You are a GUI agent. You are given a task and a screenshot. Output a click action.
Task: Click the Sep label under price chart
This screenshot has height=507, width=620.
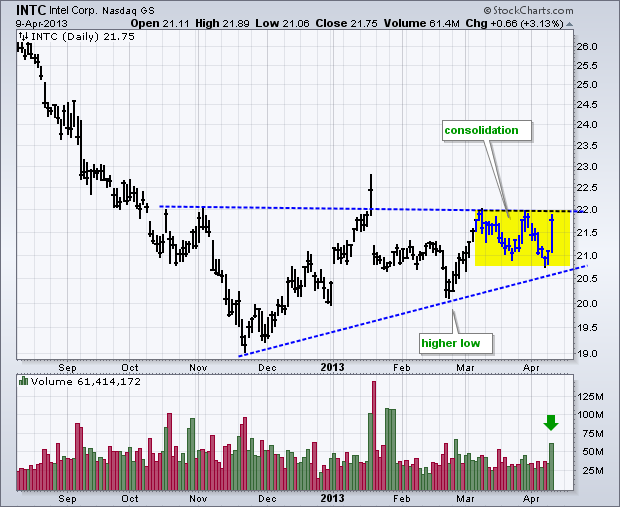click(x=68, y=368)
